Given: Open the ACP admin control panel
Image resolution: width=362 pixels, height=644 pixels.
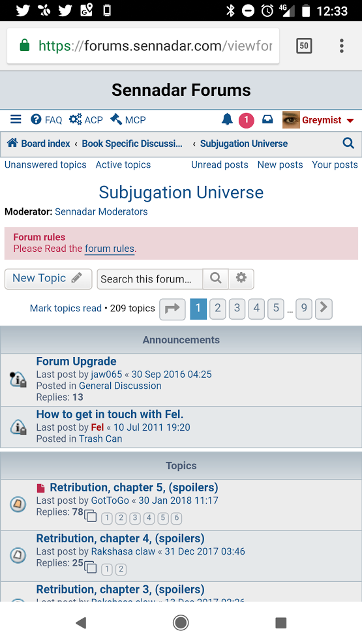Looking at the screenshot, I should [x=86, y=119].
